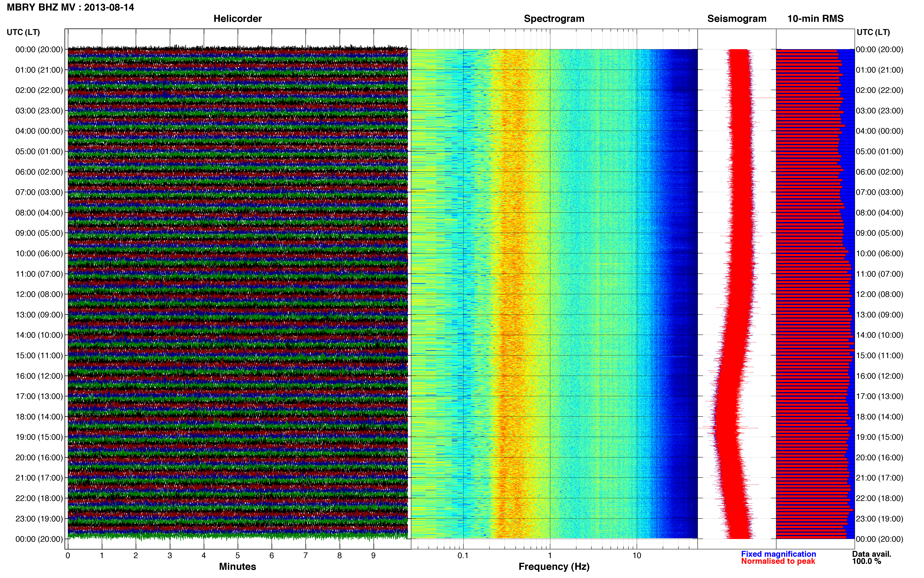This screenshot has height=578, width=924.
Task: Click the left '18:00 (14:00)' time label
Action: pyautogui.click(x=39, y=417)
